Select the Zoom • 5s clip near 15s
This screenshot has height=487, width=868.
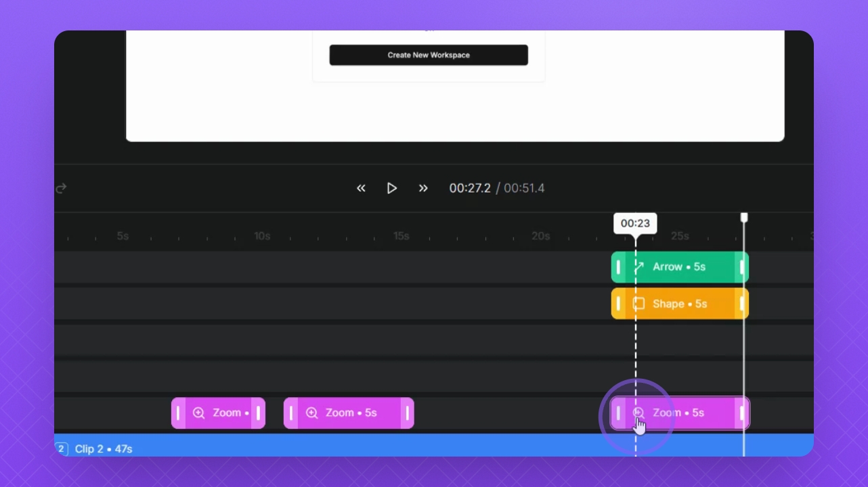tap(349, 413)
